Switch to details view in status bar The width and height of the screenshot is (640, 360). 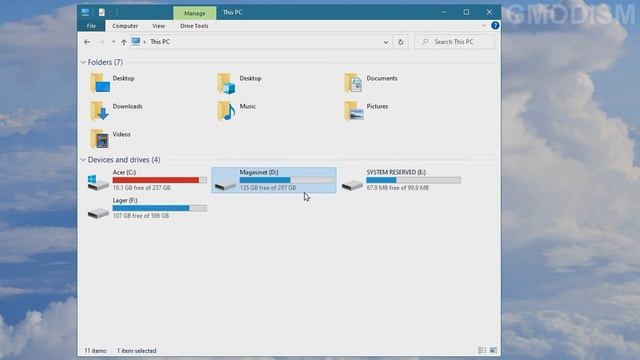pyautogui.click(x=482, y=351)
